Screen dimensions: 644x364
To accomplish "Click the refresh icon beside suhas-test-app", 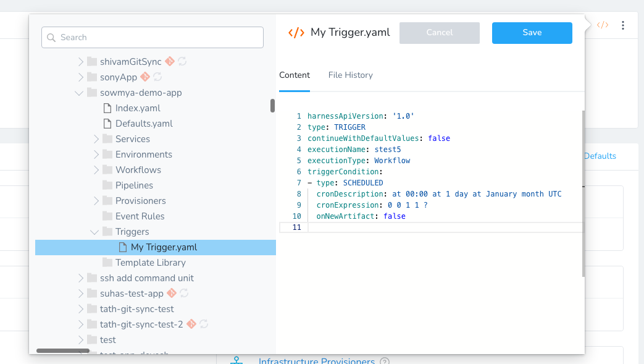I will tap(184, 294).
